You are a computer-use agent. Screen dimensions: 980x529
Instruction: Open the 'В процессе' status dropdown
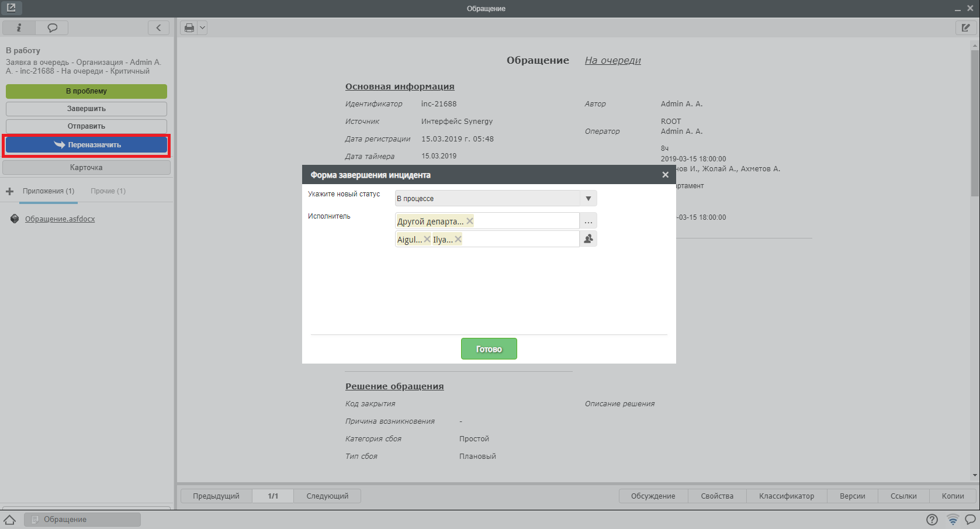click(x=496, y=199)
